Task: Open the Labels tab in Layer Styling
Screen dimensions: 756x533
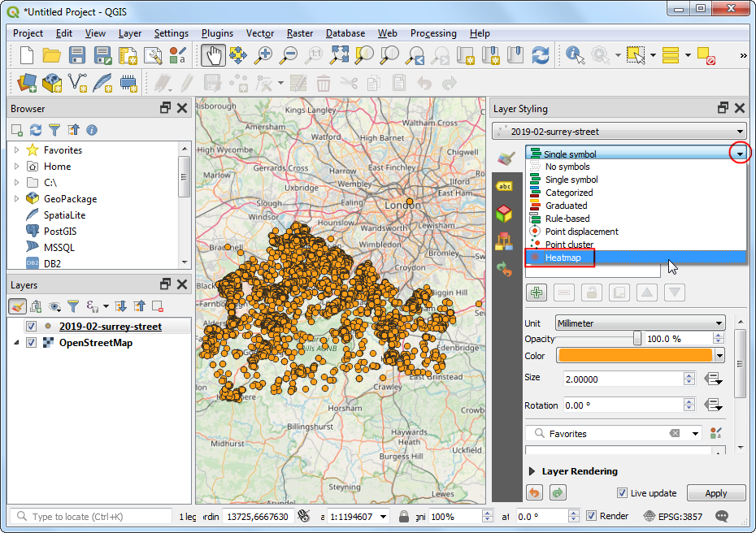Action: point(504,186)
